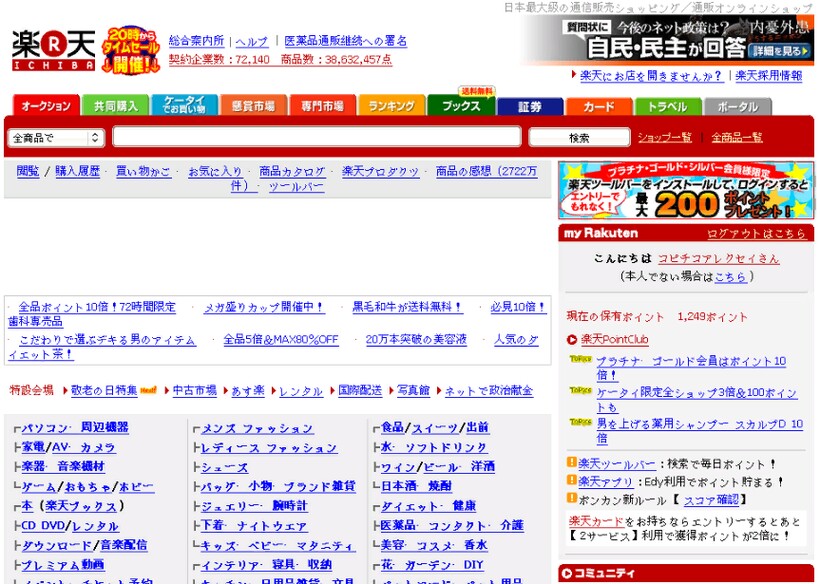
Task: Open the ジュエリー・腕時計 category
Action: 254,506
